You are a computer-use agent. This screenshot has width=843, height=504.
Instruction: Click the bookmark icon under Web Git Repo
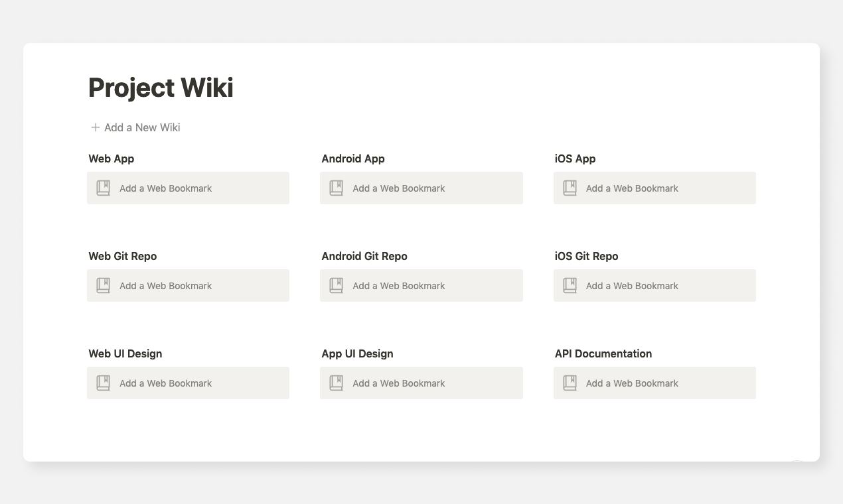click(x=103, y=285)
